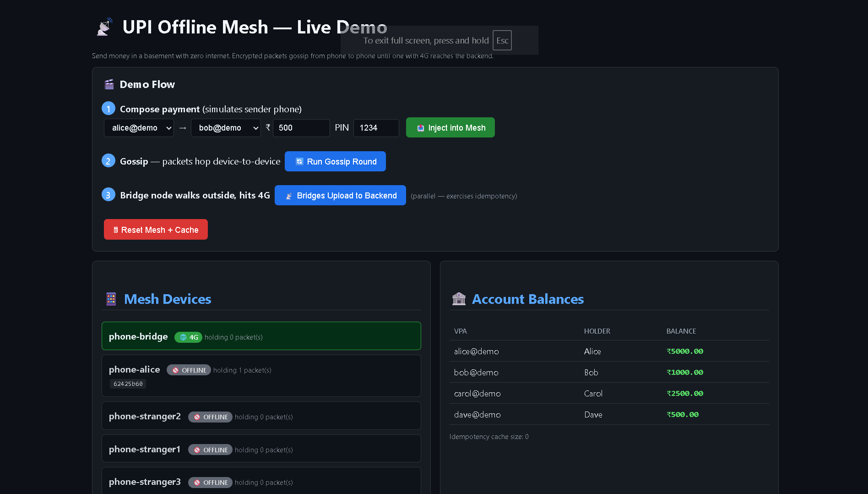
Task: Click the bank icon beside Account Balances
Action: click(x=459, y=299)
